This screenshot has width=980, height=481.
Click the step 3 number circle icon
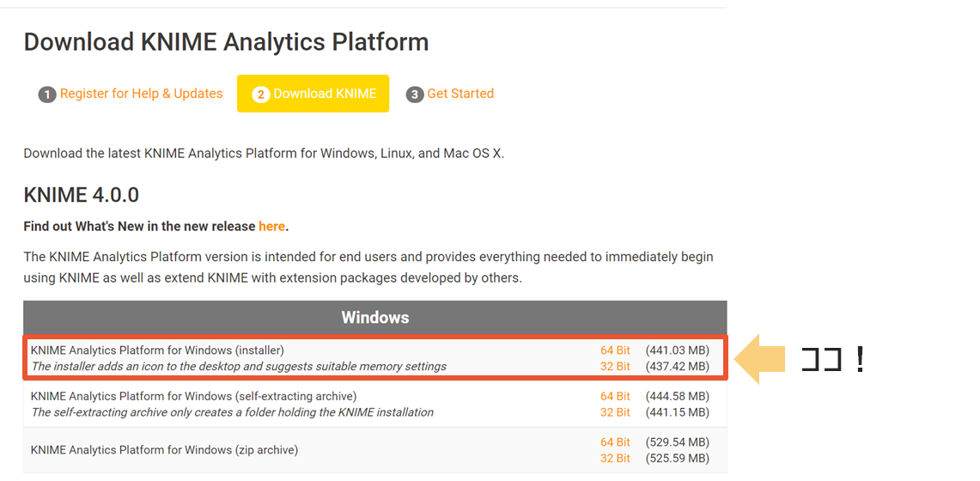point(415,94)
